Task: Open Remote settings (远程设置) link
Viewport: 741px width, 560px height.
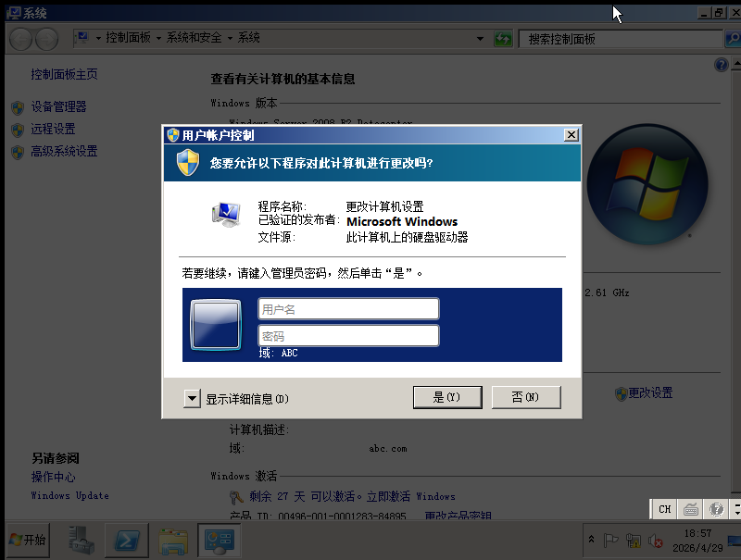Action: coord(53,129)
